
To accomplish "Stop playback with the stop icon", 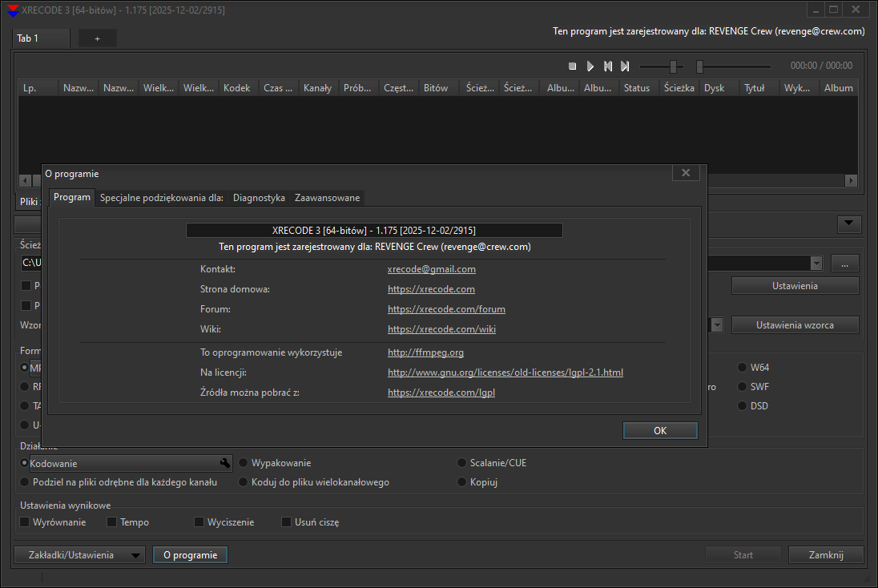I will 572,66.
